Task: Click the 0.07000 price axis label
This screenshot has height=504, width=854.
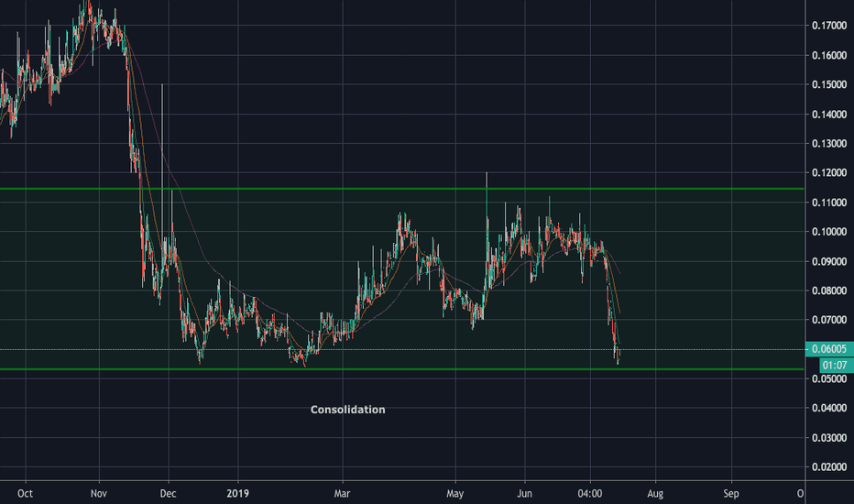Action: [x=829, y=320]
